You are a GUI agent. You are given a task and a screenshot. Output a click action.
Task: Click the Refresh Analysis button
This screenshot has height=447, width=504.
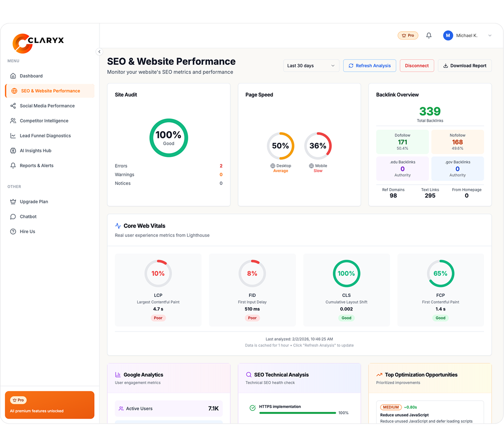click(x=369, y=65)
